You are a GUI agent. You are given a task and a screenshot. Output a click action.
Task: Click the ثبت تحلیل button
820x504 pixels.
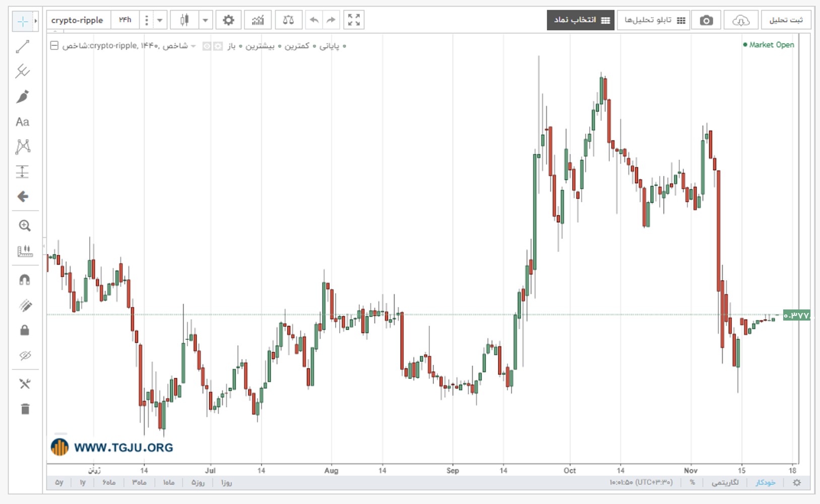[x=786, y=20]
